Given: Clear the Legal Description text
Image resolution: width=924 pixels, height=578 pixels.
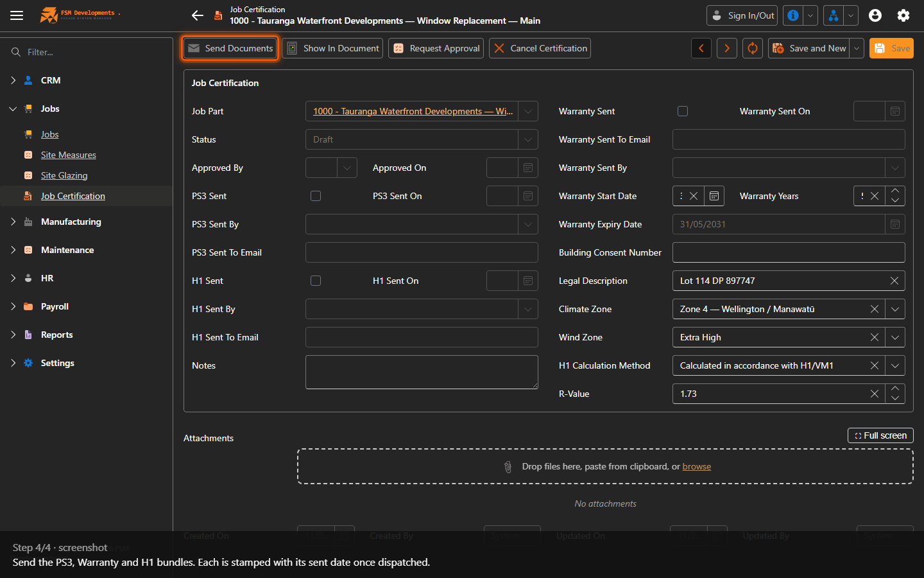Looking at the screenshot, I should coord(894,281).
